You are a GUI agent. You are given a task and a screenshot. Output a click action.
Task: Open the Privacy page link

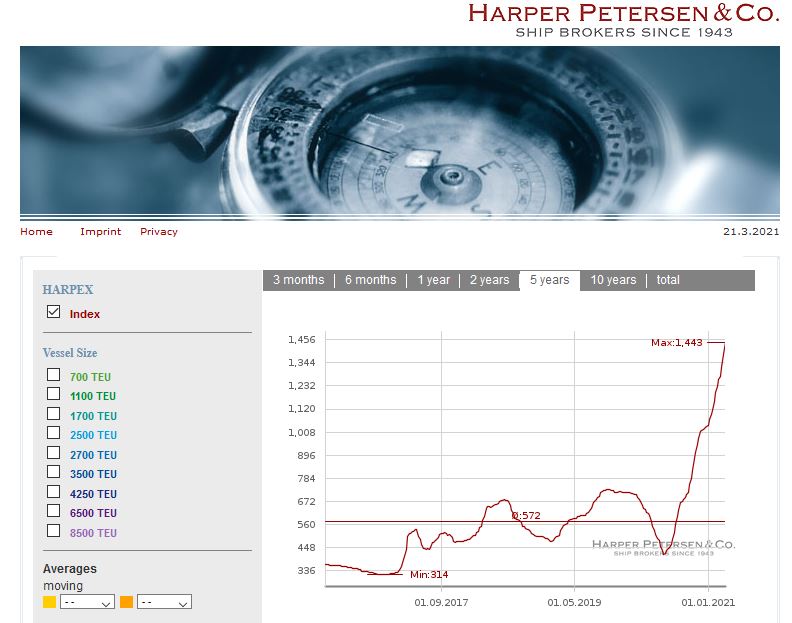(158, 232)
